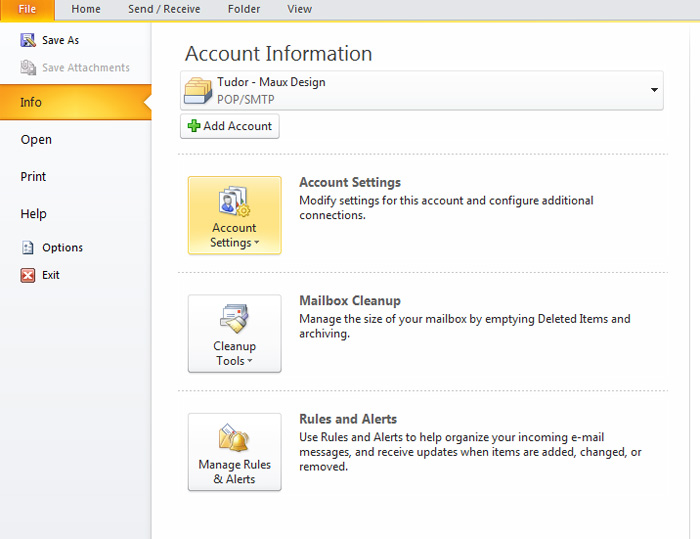This screenshot has width=700, height=539.
Task: Click the Cleanup Tools envelope icon
Action: click(x=234, y=319)
